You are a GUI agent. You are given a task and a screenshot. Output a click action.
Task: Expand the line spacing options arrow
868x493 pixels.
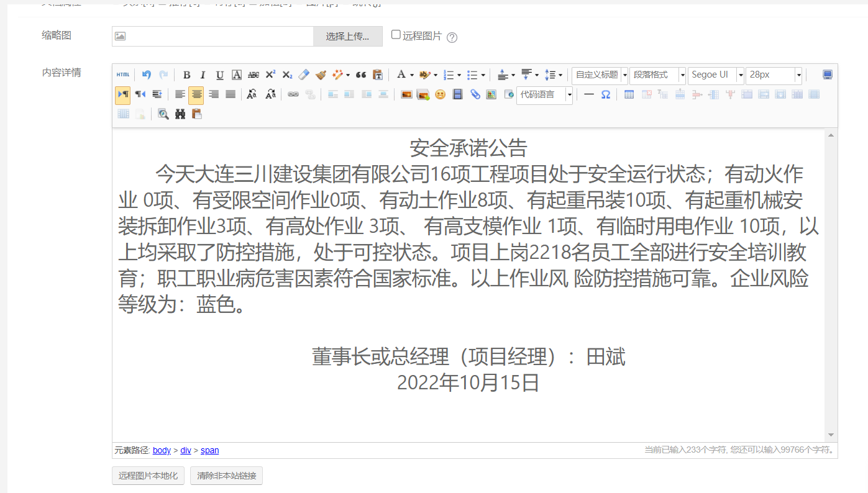(x=560, y=75)
